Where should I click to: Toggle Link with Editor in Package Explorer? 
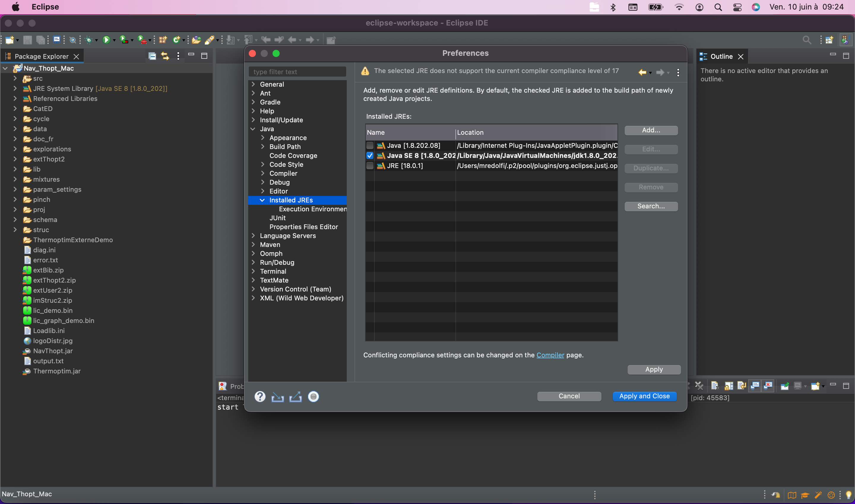(165, 56)
